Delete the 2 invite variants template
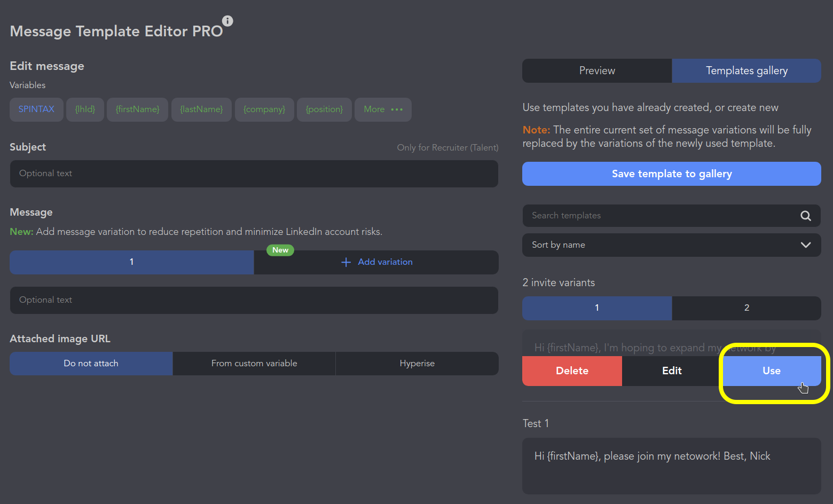This screenshot has width=833, height=504. (572, 371)
